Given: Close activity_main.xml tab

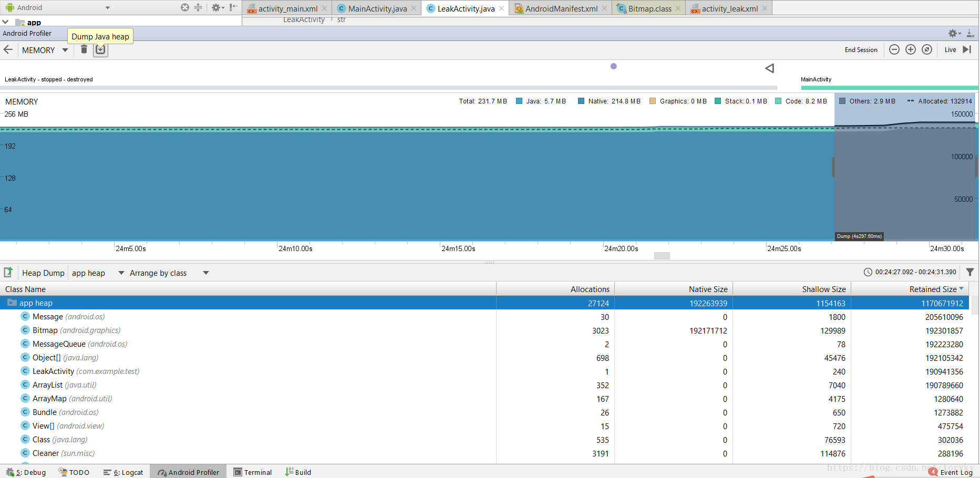Looking at the screenshot, I should tap(325, 8).
